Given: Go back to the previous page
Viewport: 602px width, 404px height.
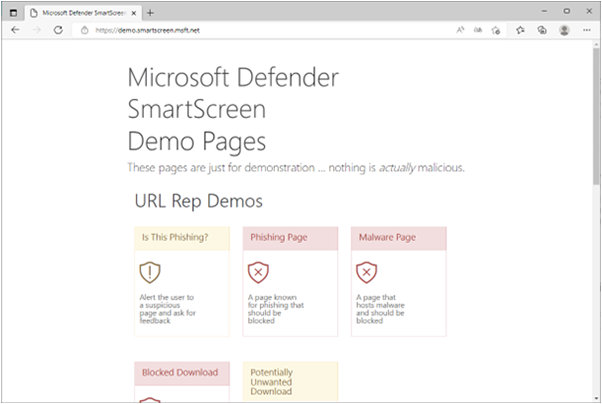Looking at the screenshot, I should click(15, 30).
